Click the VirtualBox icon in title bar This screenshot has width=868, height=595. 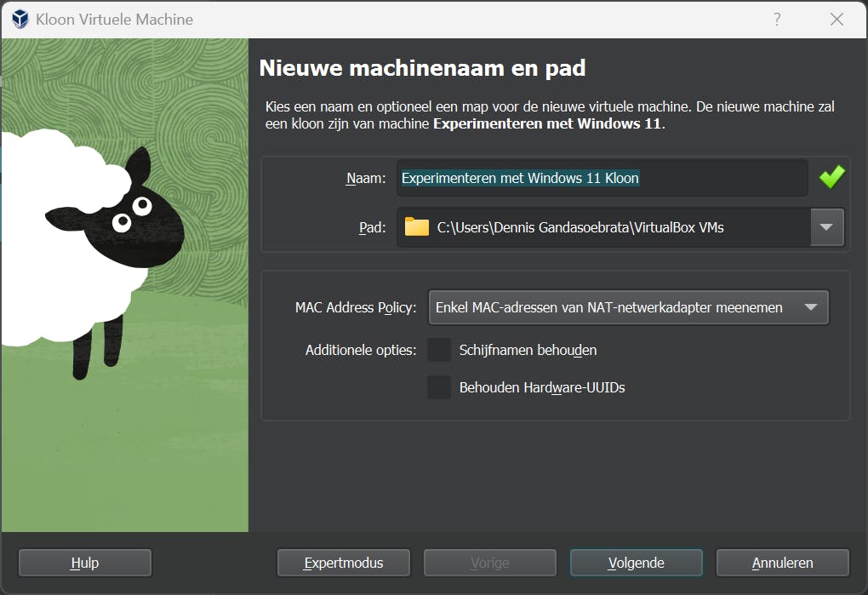pyautogui.click(x=20, y=20)
